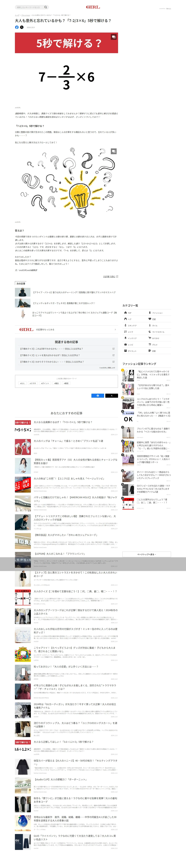Open recommended article 雨宮塔子アナ特別カット
Screen dimensions: 186x868
[x=66, y=466]
